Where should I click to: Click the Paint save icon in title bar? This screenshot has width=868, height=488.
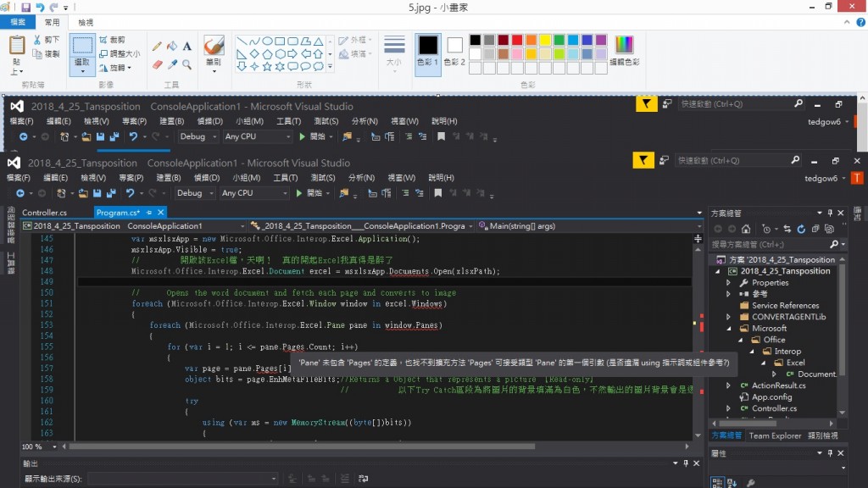26,7
